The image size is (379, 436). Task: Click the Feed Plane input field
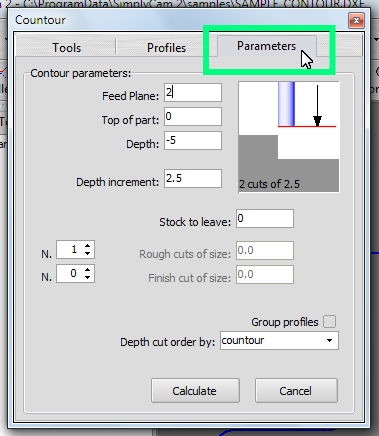(x=193, y=92)
